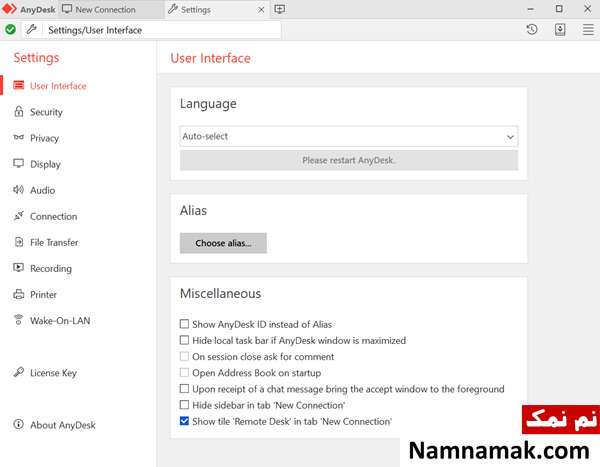Toggle Hide local task bar checkbox
This screenshot has width=600, height=467.
184,340
